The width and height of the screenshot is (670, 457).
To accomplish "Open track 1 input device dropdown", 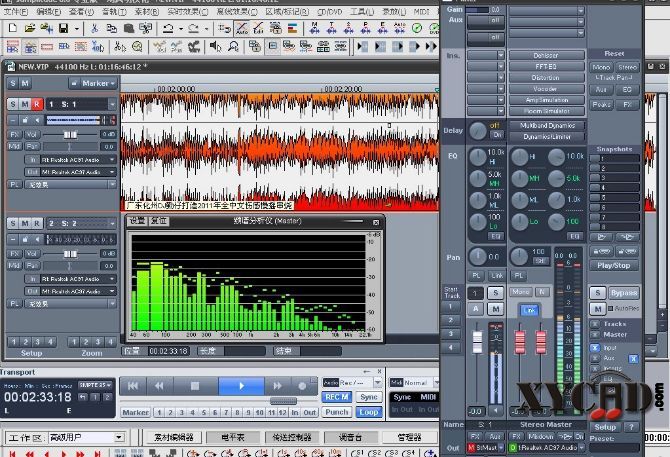I will [112, 159].
